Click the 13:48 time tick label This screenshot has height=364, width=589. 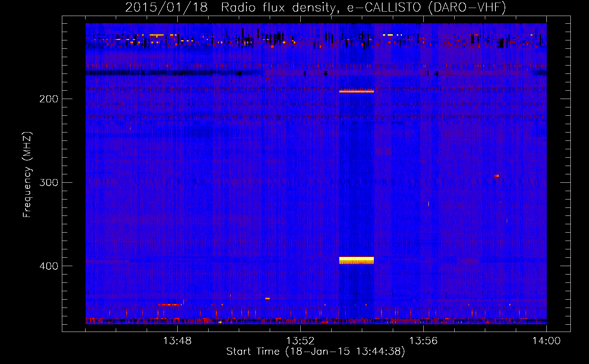coord(177,341)
